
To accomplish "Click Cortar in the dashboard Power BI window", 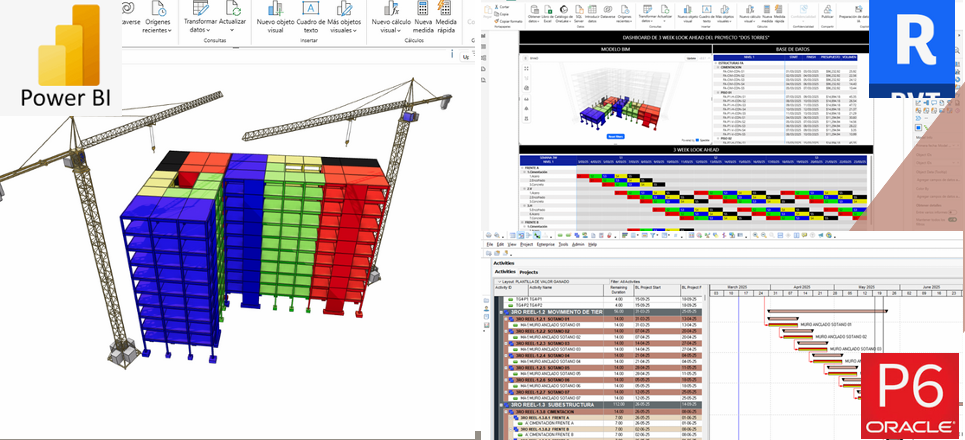I will [502, 7].
